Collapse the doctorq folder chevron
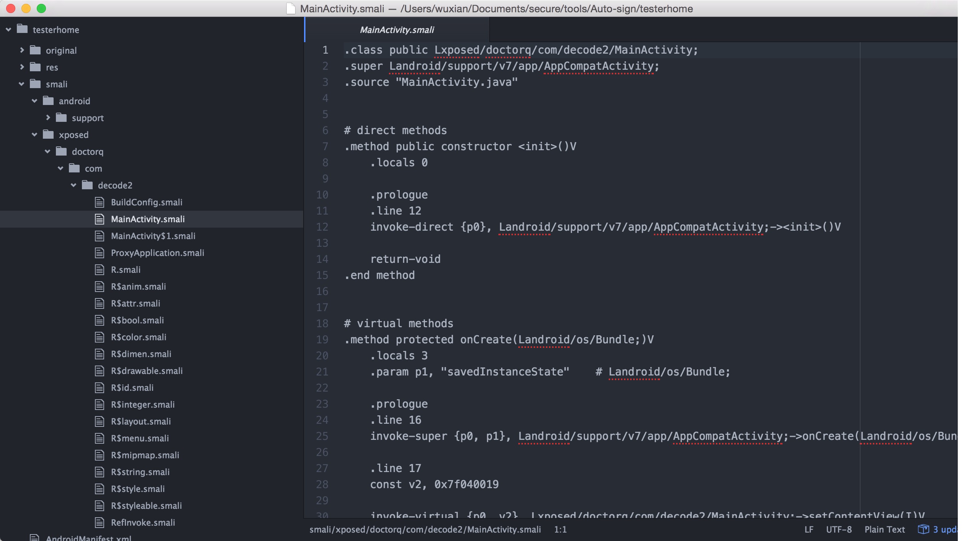 pyautogui.click(x=47, y=151)
